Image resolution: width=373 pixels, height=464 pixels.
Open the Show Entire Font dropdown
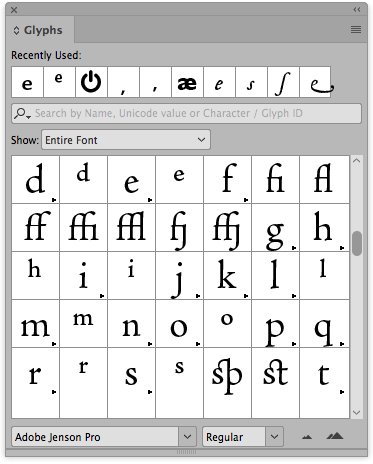pos(126,140)
